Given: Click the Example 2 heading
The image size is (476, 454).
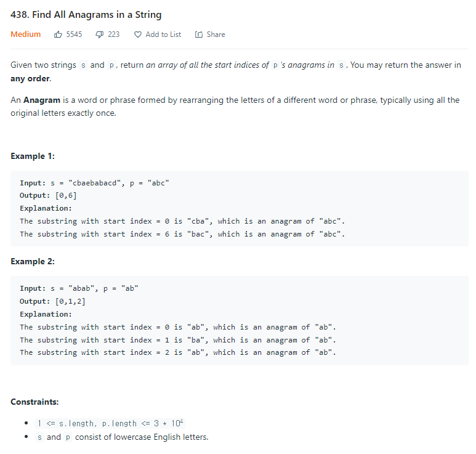Looking at the screenshot, I should point(33,261).
